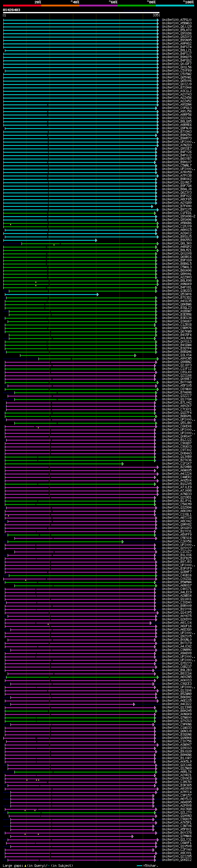Click the green ~80% identity legend segment
The image size is (197, 868).
(x=137, y=6)
